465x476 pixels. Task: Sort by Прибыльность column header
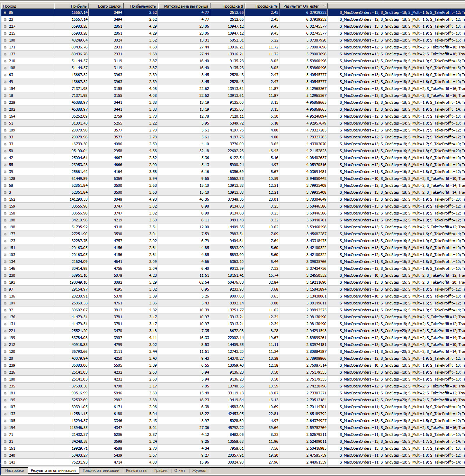click(141, 6)
